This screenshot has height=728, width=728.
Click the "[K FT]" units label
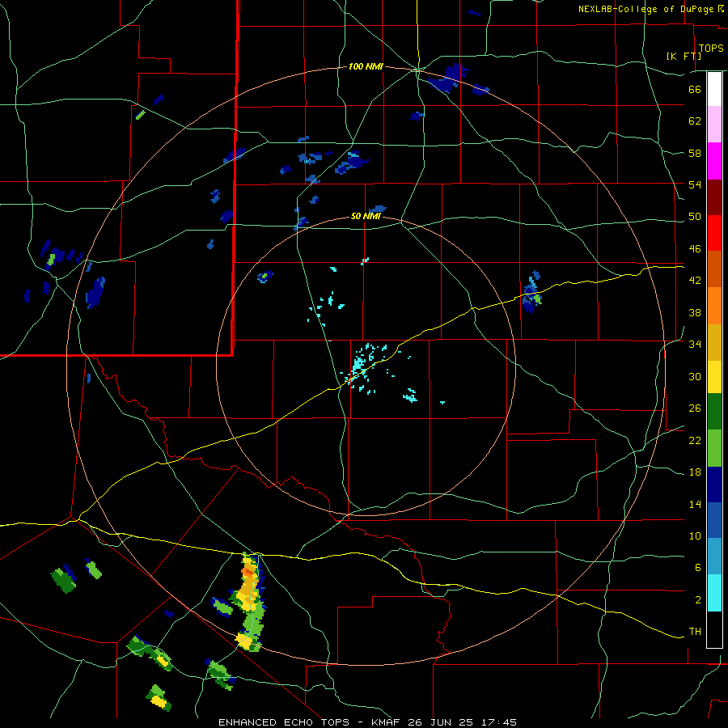[x=684, y=57]
